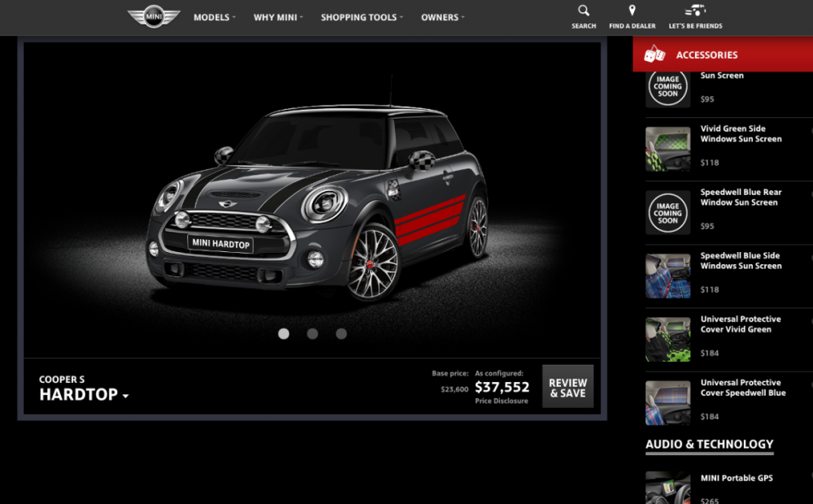
Task: Select Universal Protective Cover Speedwell Blue title
Action: coord(743,387)
